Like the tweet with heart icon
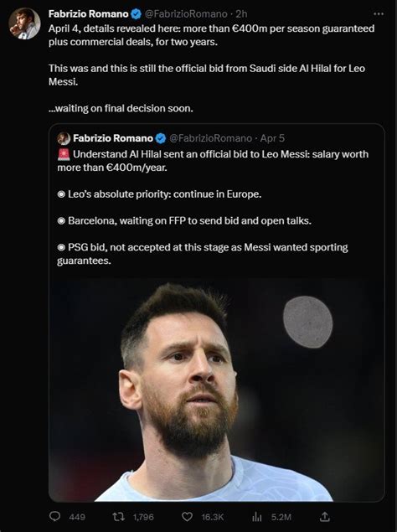Viewport: 397px width, 532px height. pos(187,517)
